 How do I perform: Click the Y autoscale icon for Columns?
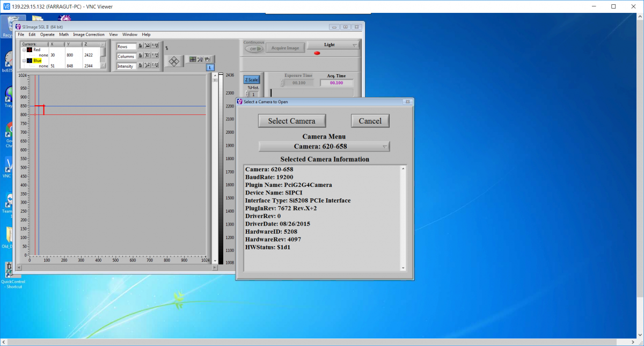tap(147, 56)
